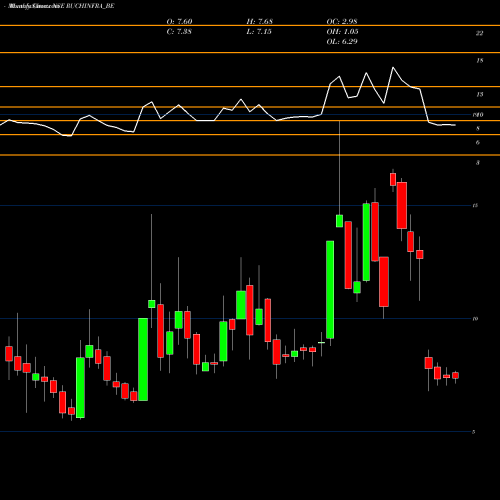This screenshot has width=500, height=500.
Task: Click the axis label "18"
Action: point(480,61)
